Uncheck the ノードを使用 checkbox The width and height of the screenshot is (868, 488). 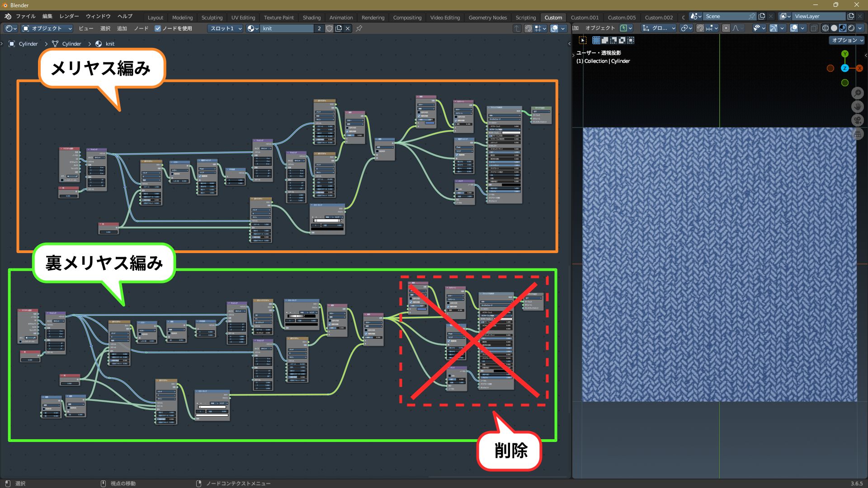coord(158,28)
